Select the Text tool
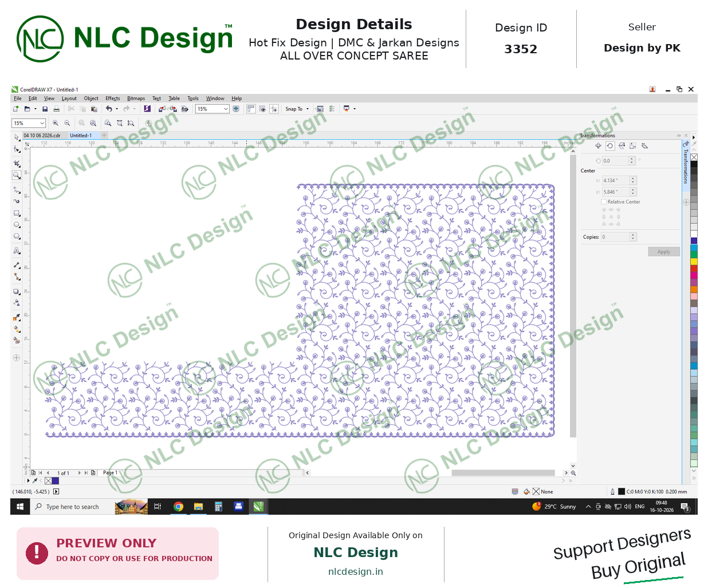 click(17, 251)
